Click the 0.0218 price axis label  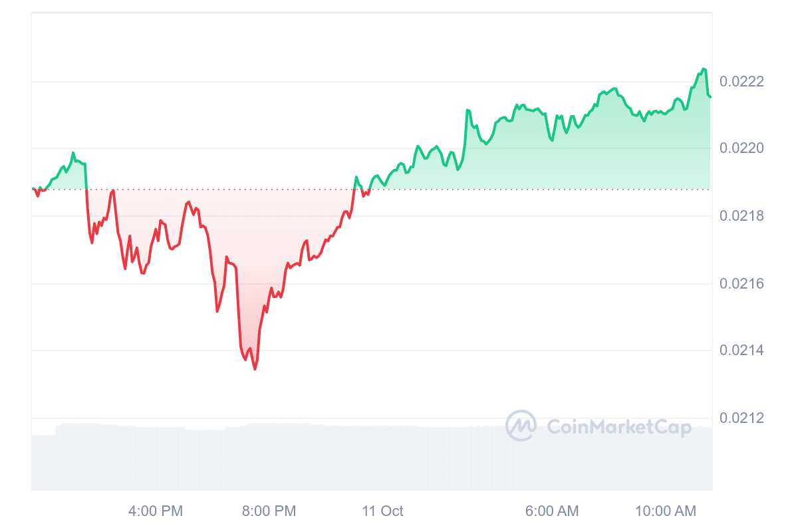(x=742, y=216)
